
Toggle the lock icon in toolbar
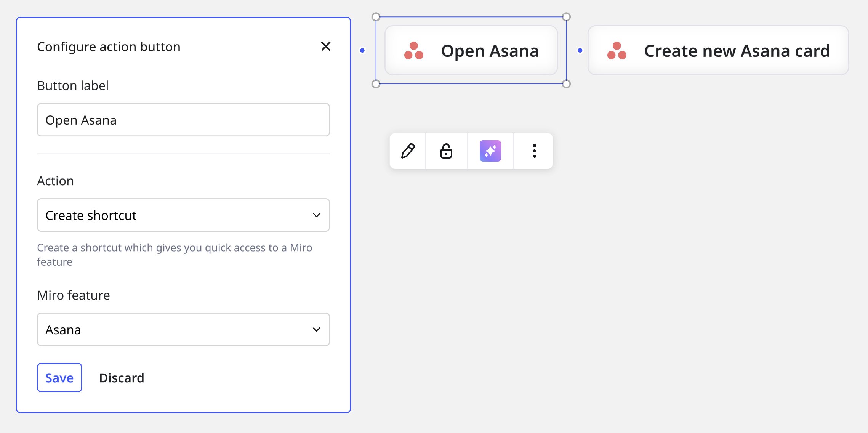[446, 151]
